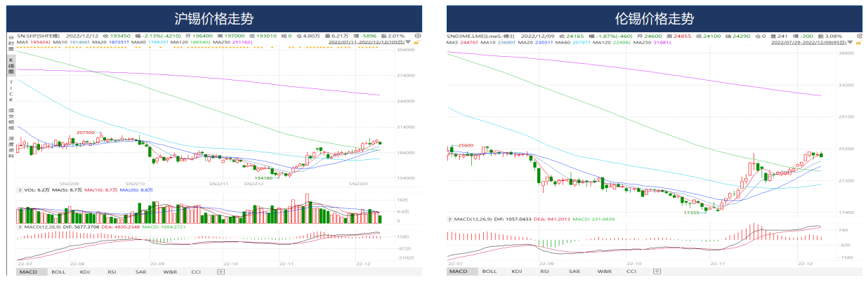Click the LME chart MACD help question mark
Screen dimensions: 868x282
click(449, 220)
